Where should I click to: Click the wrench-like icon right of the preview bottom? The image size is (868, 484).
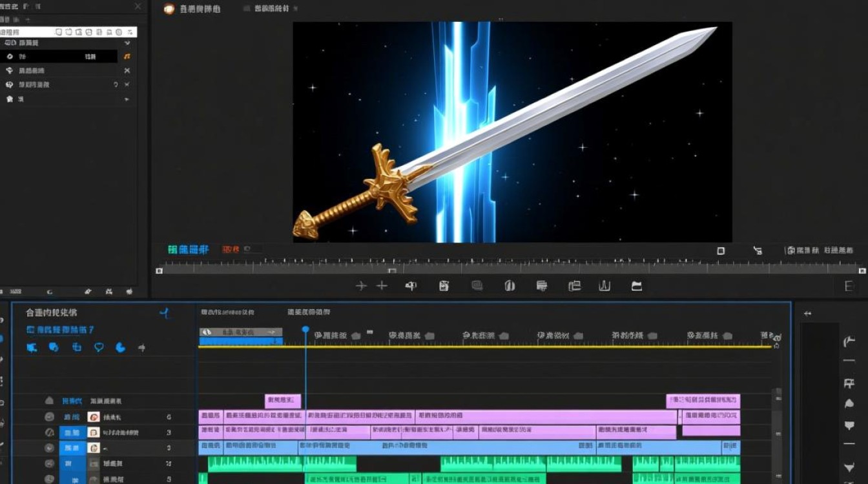click(758, 250)
